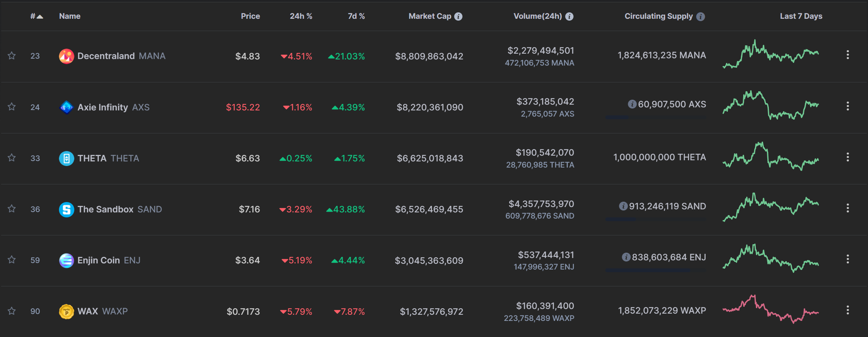Image resolution: width=868 pixels, height=337 pixels.
Task: Open more options menu for Axie Infinity row
Action: pos(848,106)
